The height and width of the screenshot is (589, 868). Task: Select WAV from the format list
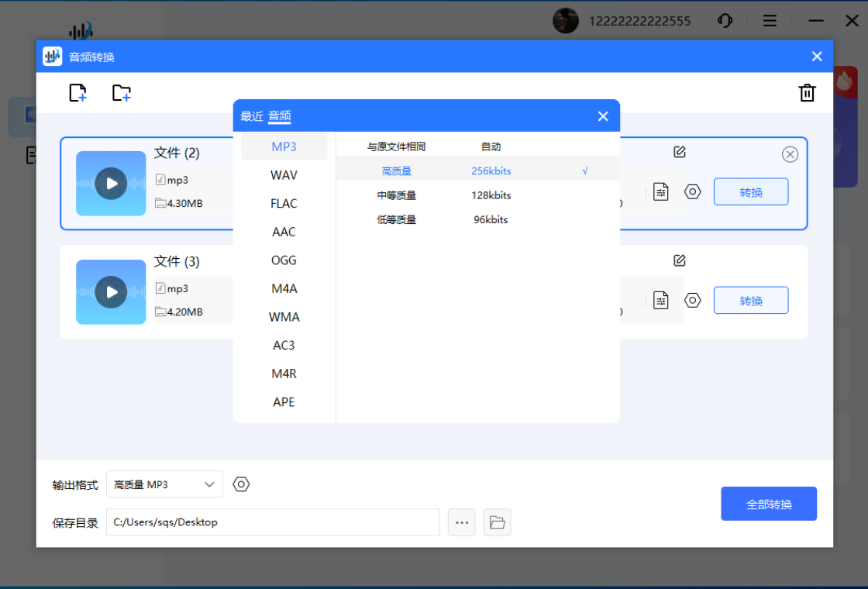[x=283, y=175]
